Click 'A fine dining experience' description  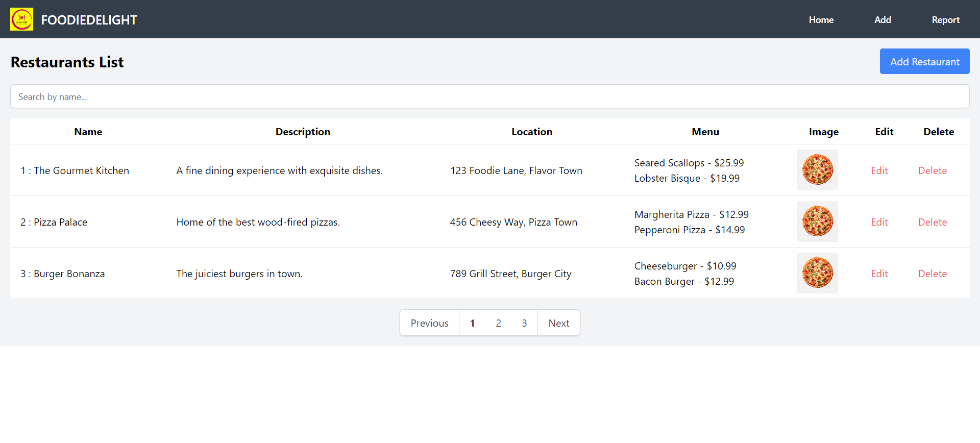click(x=280, y=170)
